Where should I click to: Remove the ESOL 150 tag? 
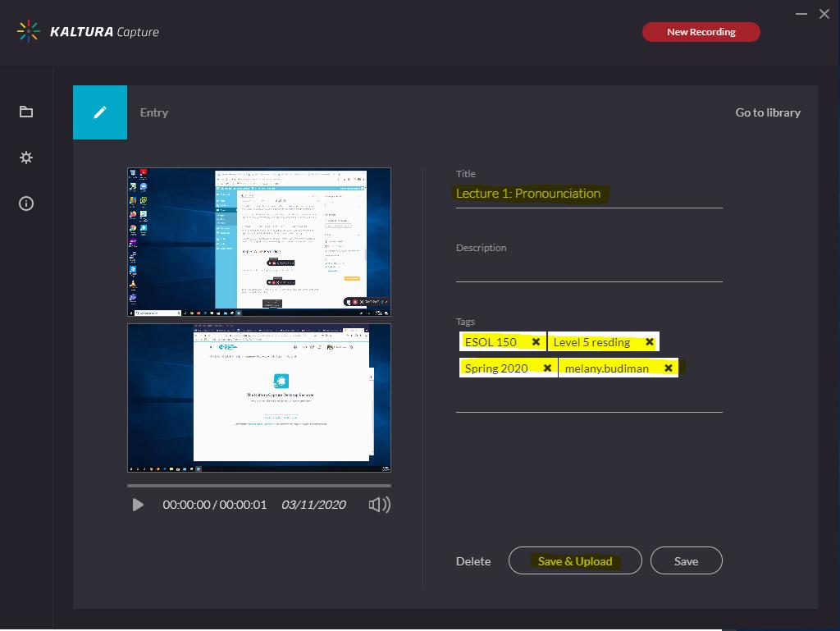(x=536, y=341)
